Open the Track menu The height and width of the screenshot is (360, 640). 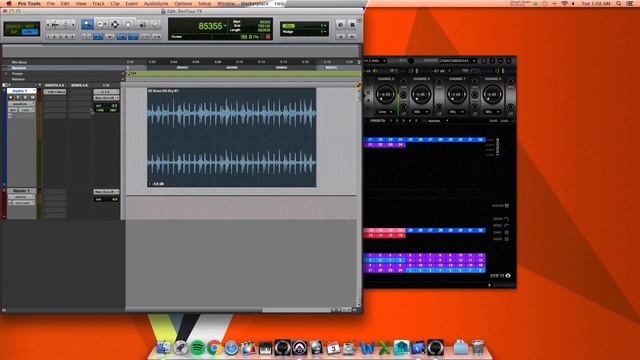coord(98,3)
